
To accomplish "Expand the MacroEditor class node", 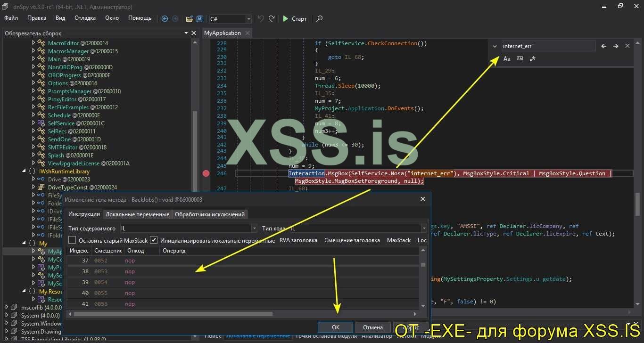I will (x=34, y=43).
